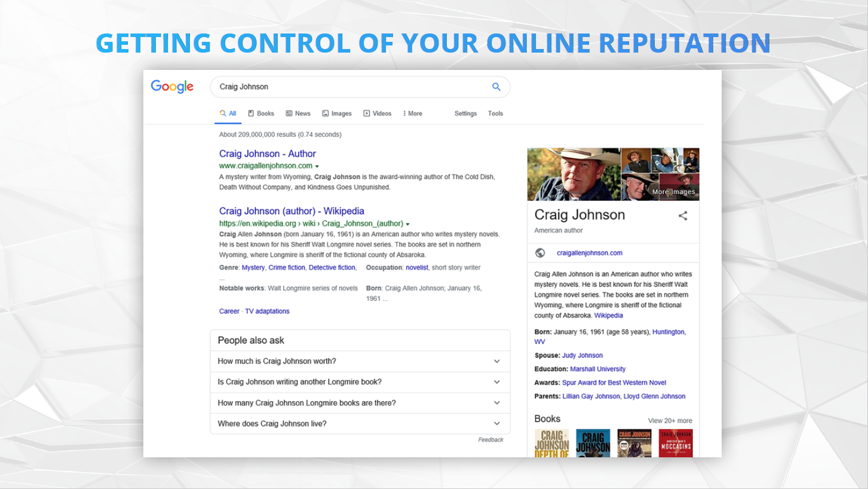868x489 pixels.
Task: Click the Feedback link under People also ask
Action: click(490, 440)
